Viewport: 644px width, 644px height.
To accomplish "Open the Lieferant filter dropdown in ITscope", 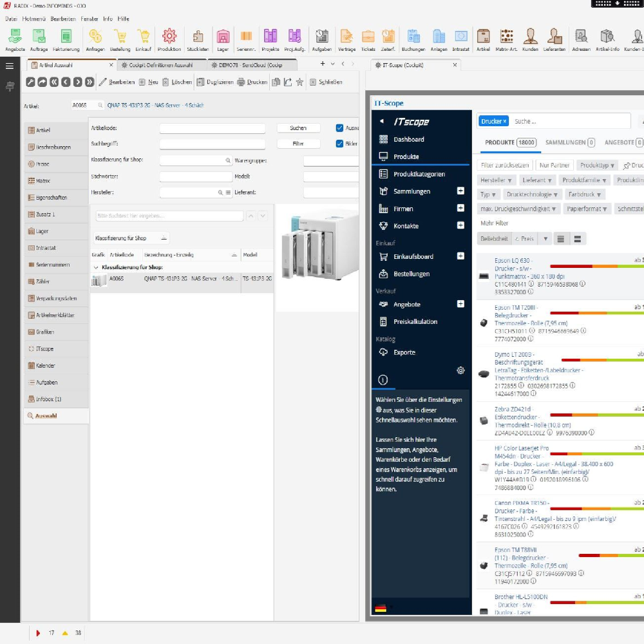I will [537, 180].
